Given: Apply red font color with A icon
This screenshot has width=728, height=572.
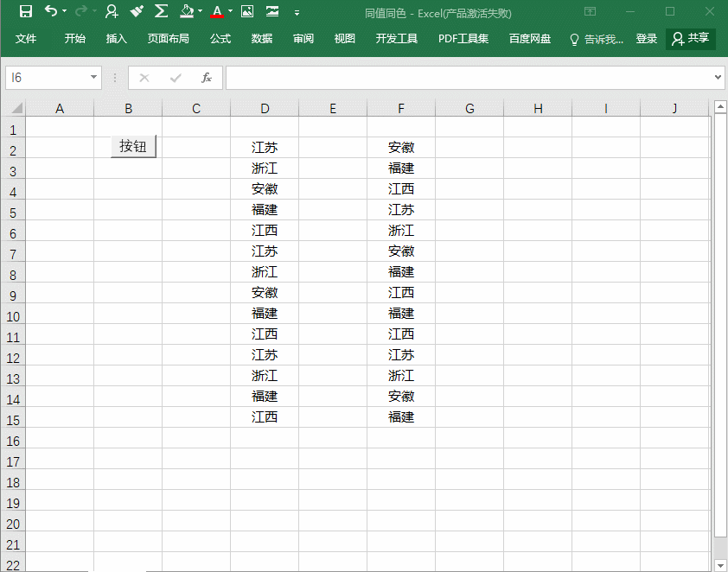Looking at the screenshot, I should click(x=217, y=11).
